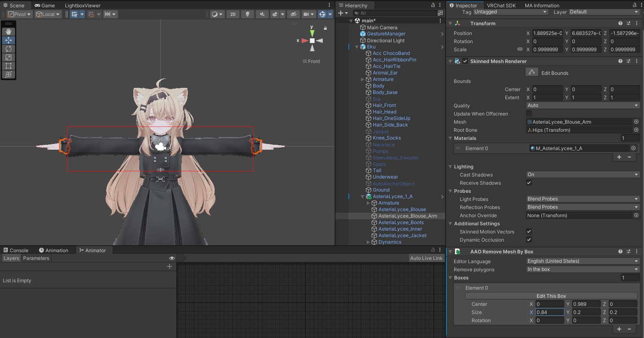Screen dimensions: 644x338
Task: Select the Rotate tool
Action: pos(8,49)
